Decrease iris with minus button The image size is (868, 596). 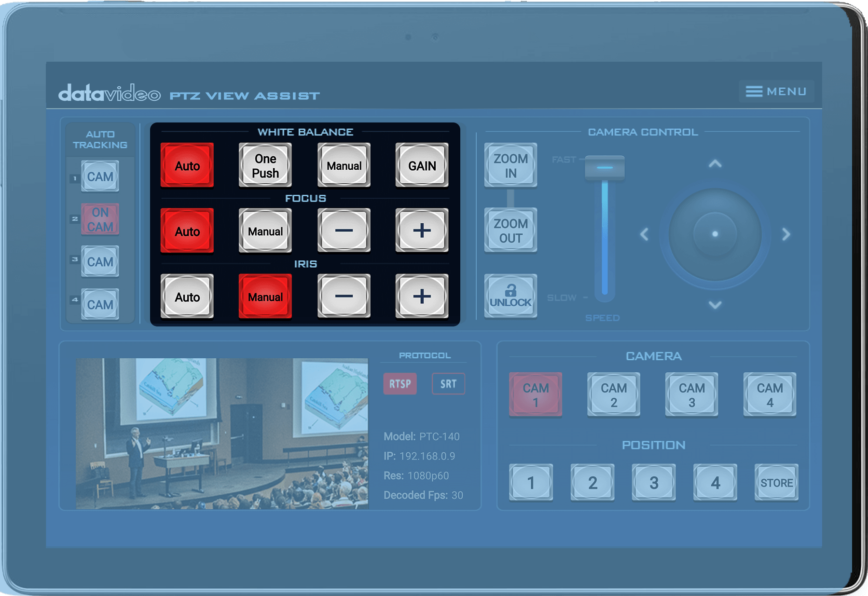coord(344,297)
